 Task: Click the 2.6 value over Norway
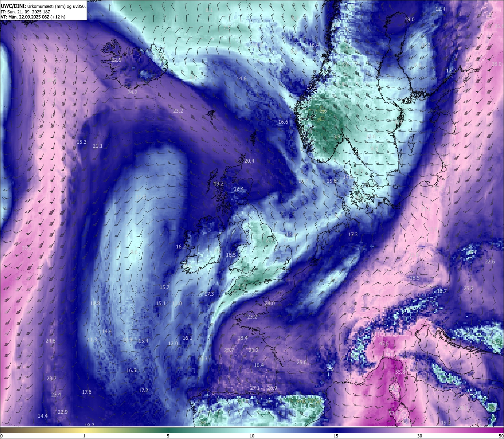coord(323,111)
